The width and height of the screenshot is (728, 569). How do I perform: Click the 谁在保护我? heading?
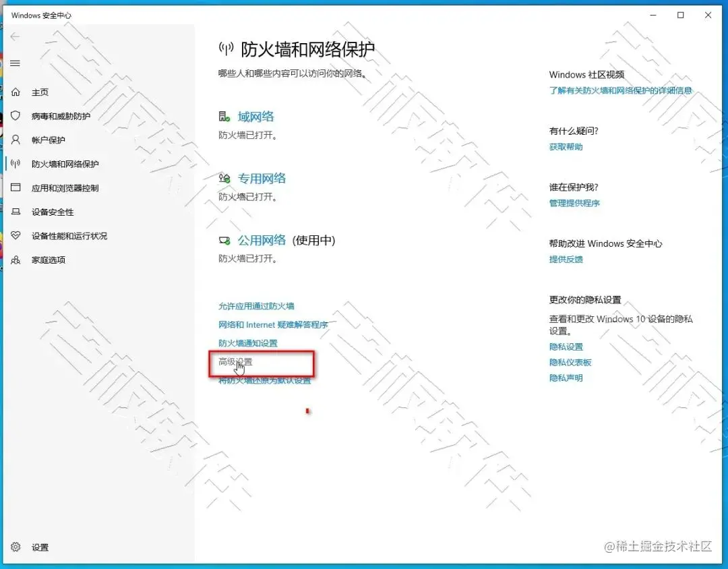coord(574,187)
